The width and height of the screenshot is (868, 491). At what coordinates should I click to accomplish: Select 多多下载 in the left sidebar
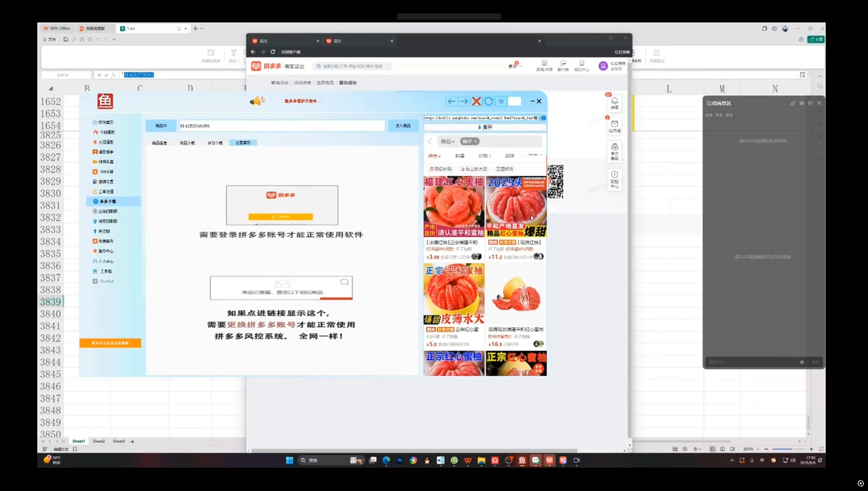click(x=108, y=201)
